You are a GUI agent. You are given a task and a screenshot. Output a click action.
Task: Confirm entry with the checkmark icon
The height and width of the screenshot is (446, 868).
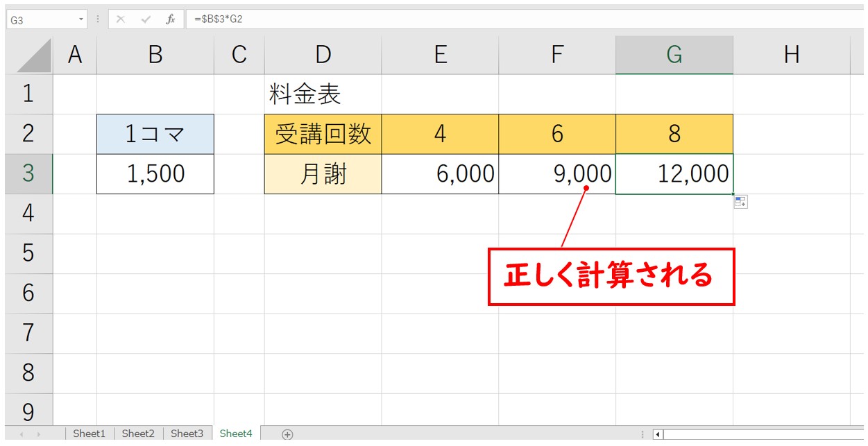click(x=146, y=19)
